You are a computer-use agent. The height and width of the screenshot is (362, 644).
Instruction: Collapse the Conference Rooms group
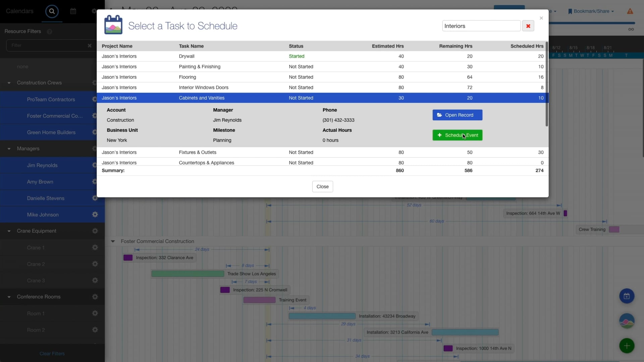tap(9, 297)
